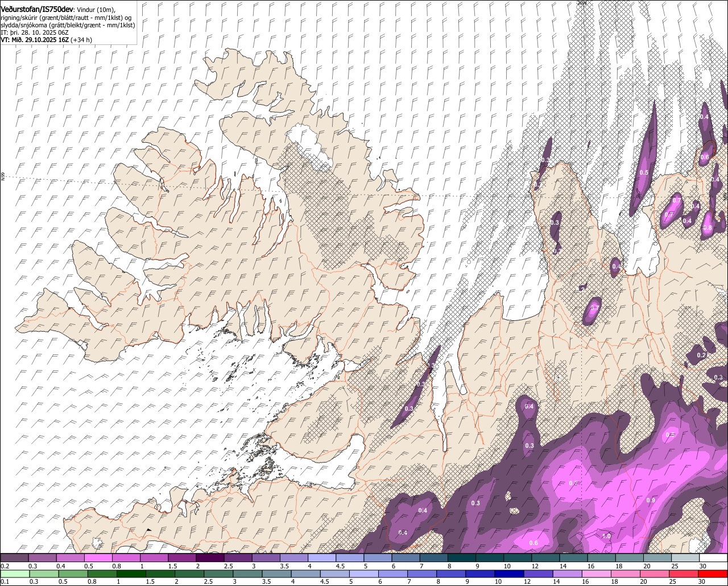Select the crimson 25 swatch in lower scale

click(684, 573)
